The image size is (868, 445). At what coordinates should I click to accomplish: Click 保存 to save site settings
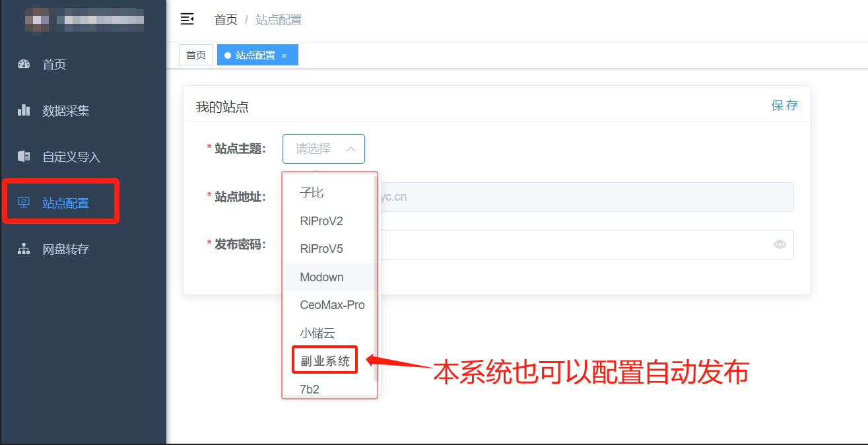[x=784, y=106]
